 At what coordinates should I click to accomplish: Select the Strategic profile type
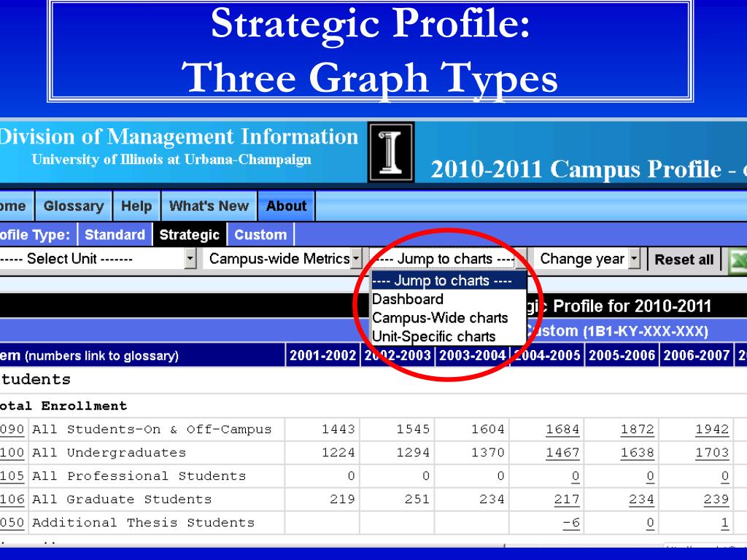(x=190, y=235)
